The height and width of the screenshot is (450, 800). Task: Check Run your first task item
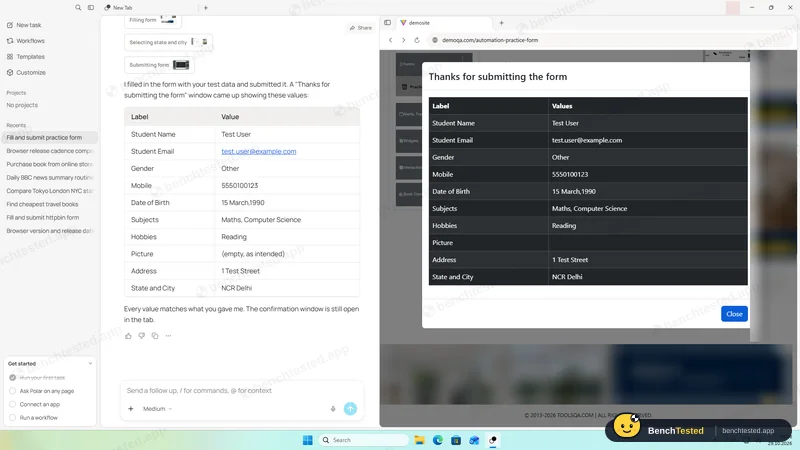pyautogui.click(x=13, y=378)
